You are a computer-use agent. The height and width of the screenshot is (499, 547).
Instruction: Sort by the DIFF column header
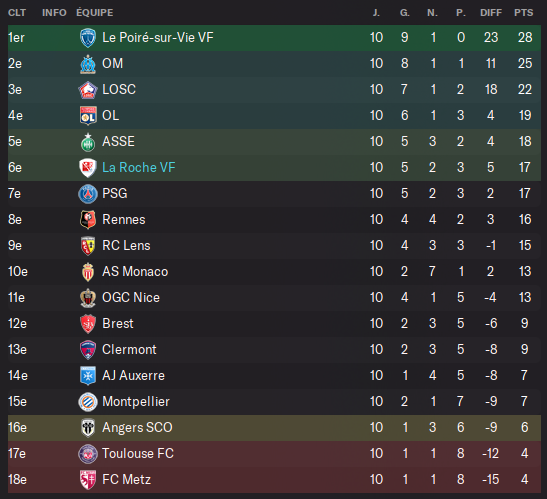[x=491, y=13]
